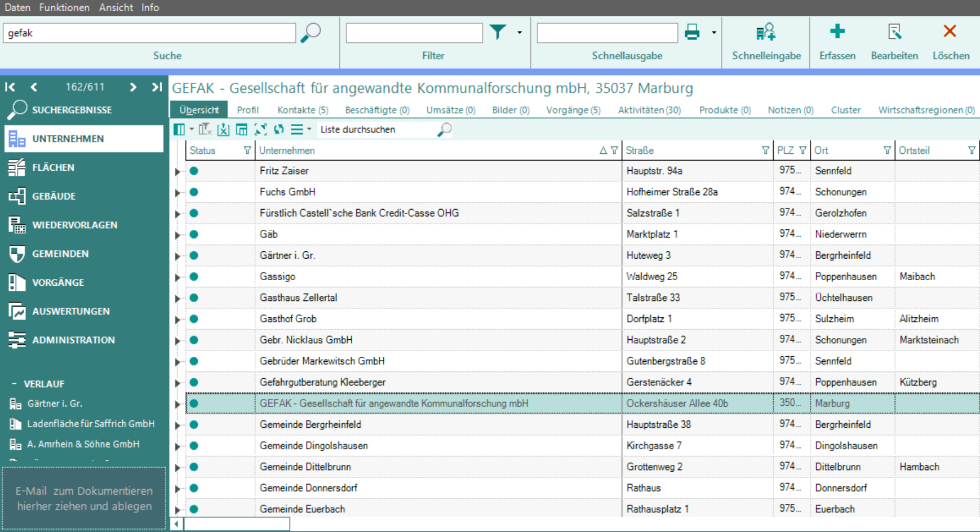980x532 pixels.
Task: Switch to Aktivitäten (30) tab
Action: tap(649, 110)
